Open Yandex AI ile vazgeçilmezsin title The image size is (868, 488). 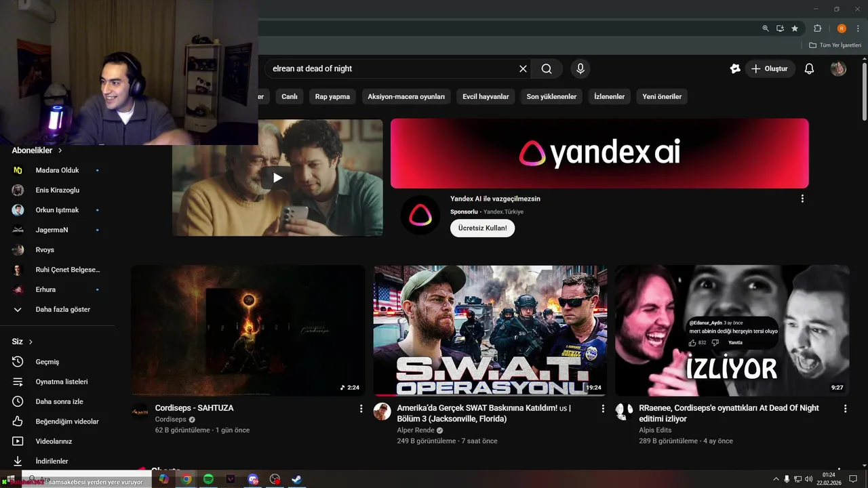tap(495, 199)
